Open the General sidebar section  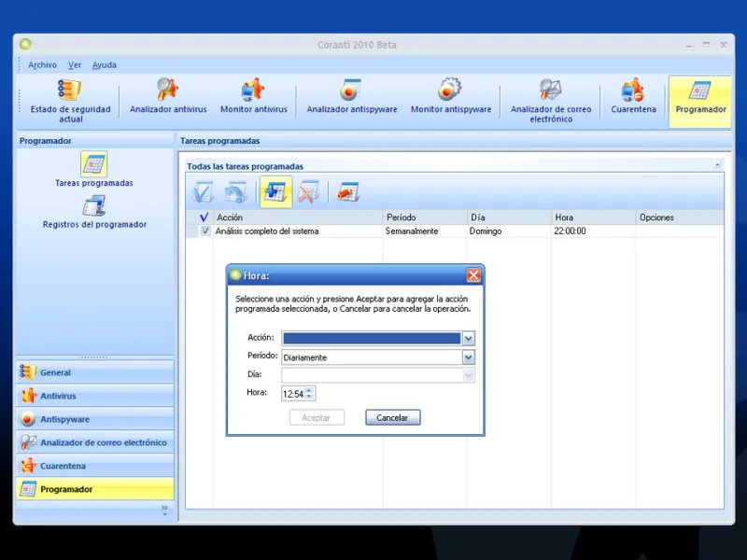click(95, 371)
